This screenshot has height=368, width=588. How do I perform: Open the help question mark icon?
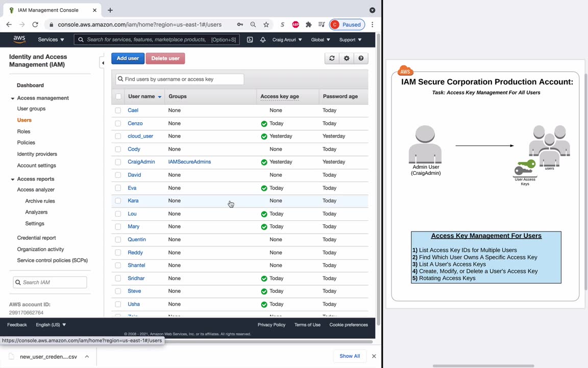pyautogui.click(x=361, y=58)
